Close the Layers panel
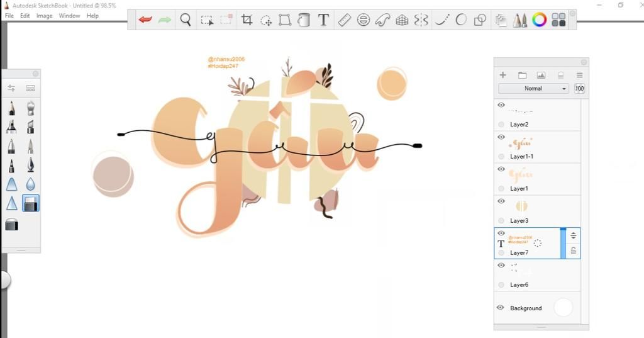Image resolution: width=644 pixels, height=338 pixels. click(x=584, y=62)
